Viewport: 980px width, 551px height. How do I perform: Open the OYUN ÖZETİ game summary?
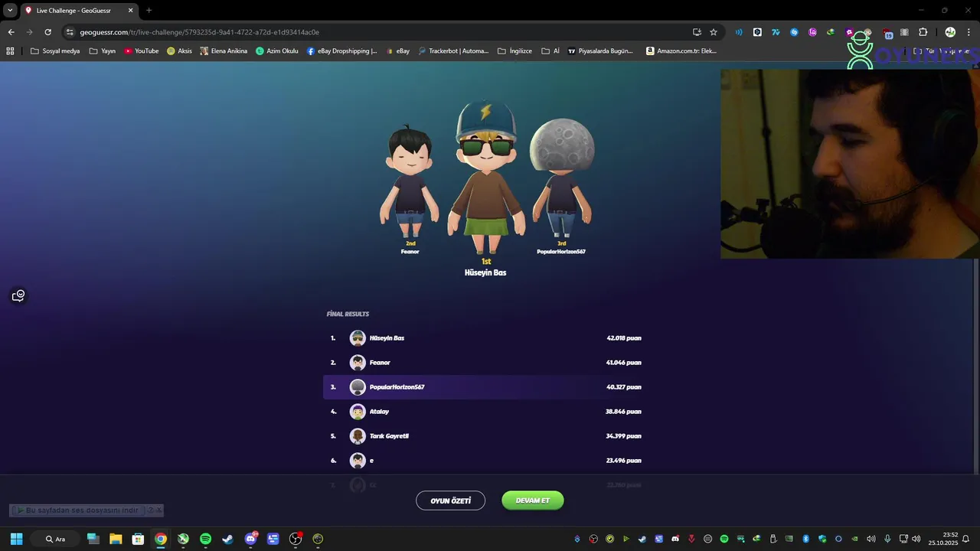[450, 500]
